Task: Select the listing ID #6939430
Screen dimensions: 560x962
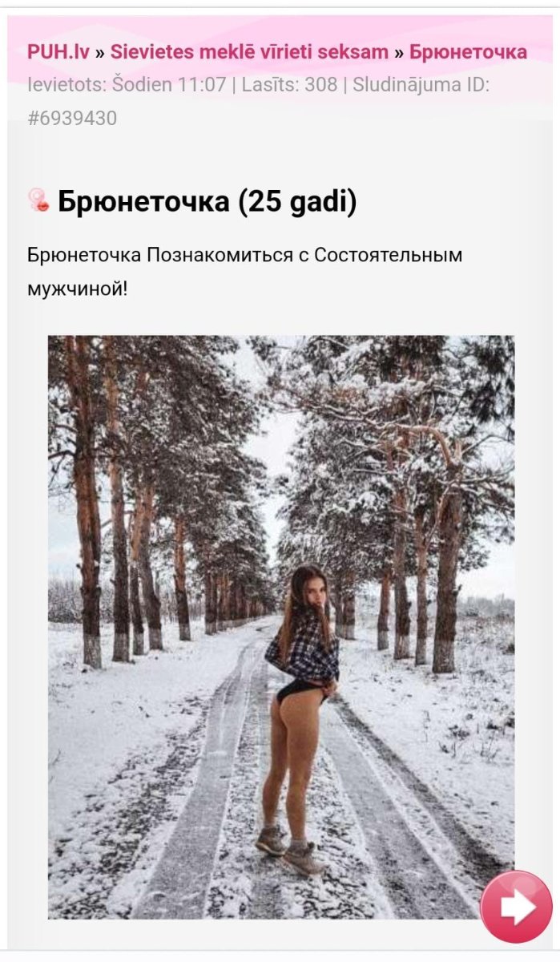Action: point(72,119)
